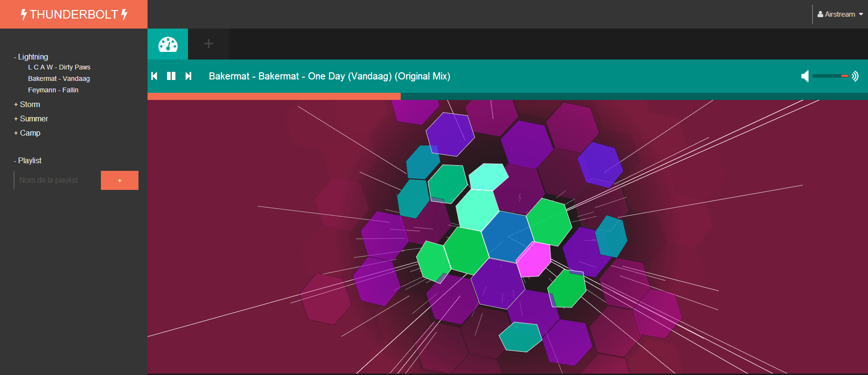Play L C A W - Dirty Paws
Image resolution: width=868 pixels, height=375 pixels.
(59, 67)
